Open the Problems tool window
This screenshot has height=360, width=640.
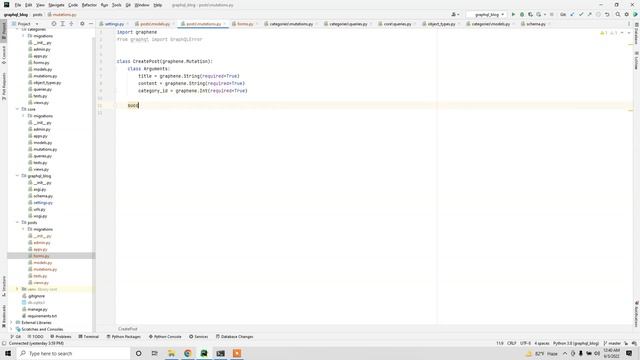pyautogui.click(x=60, y=337)
